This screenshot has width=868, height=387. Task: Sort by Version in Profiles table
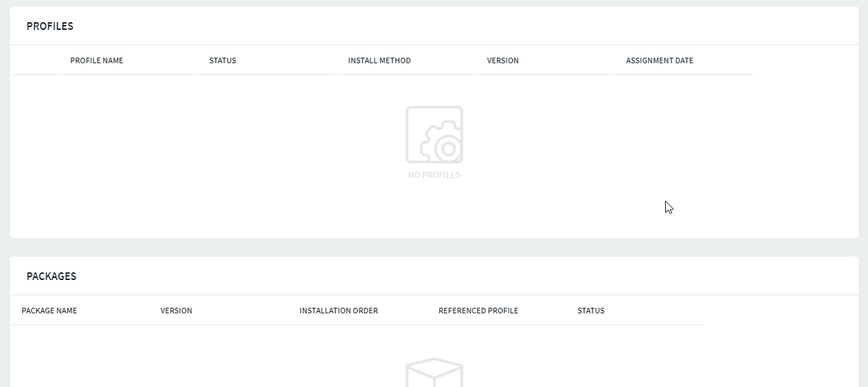pos(502,60)
